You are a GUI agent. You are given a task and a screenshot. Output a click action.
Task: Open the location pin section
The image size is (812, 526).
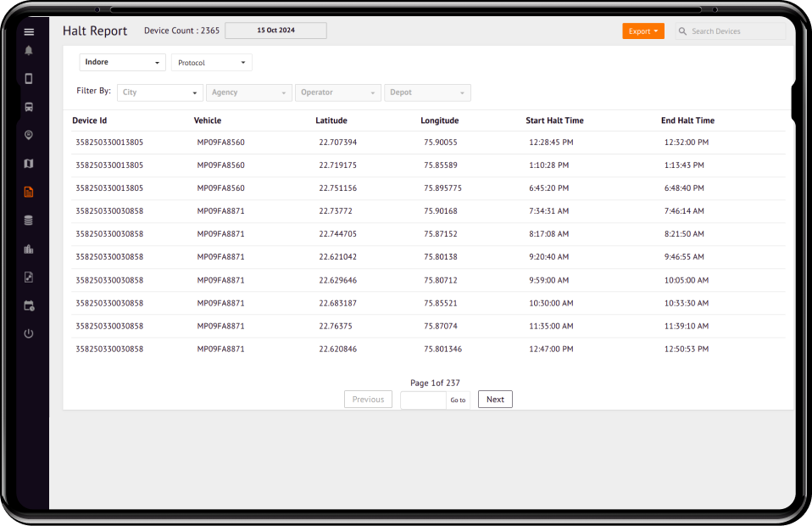(29, 136)
